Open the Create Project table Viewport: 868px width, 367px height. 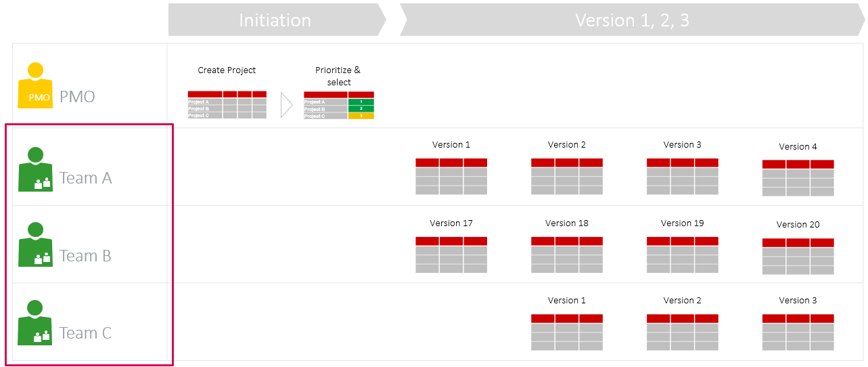click(x=227, y=104)
